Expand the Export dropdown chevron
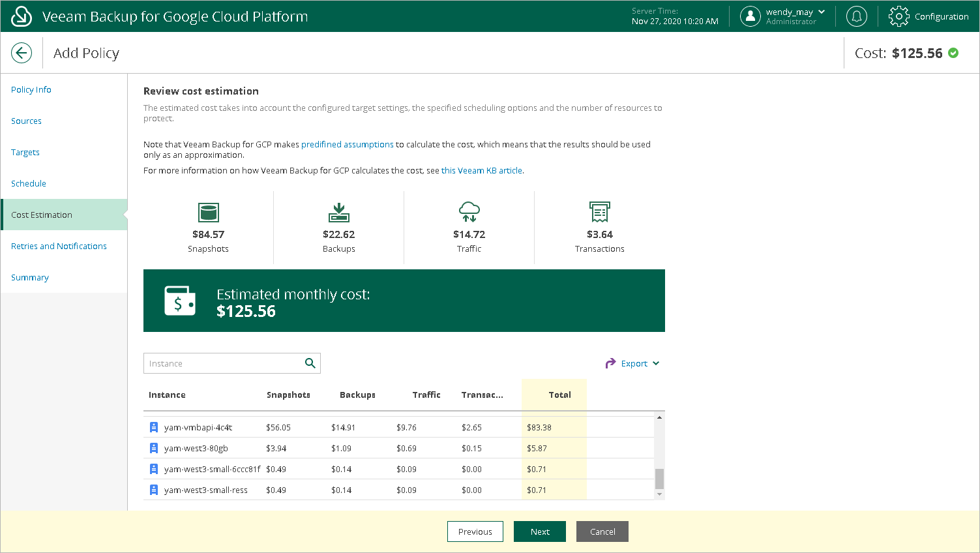This screenshot has height=553, width=980. (x=656, y=363)
